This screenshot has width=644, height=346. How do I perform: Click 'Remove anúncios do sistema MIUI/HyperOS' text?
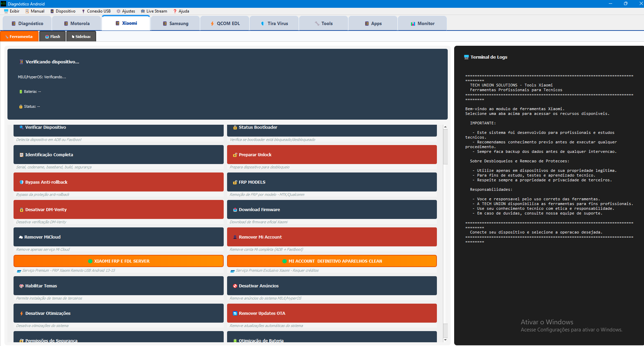(x=265, y=298)
